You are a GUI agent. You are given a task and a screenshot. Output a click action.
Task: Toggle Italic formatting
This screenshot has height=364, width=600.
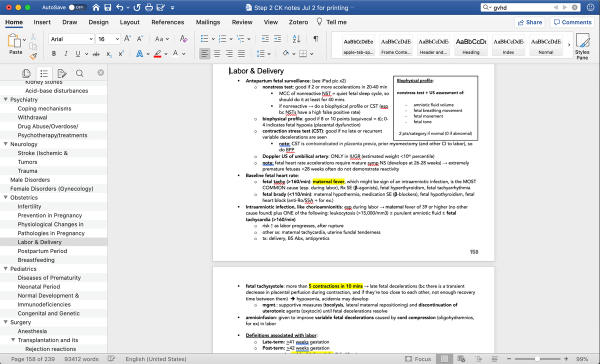[x=66, y=53]
